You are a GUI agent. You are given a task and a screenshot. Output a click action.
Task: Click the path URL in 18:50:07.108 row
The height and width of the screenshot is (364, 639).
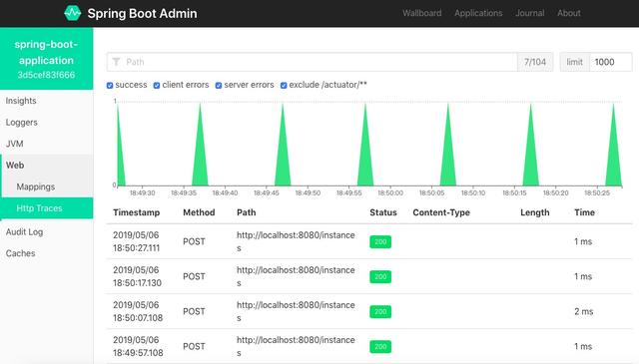[x=296, y=311]
